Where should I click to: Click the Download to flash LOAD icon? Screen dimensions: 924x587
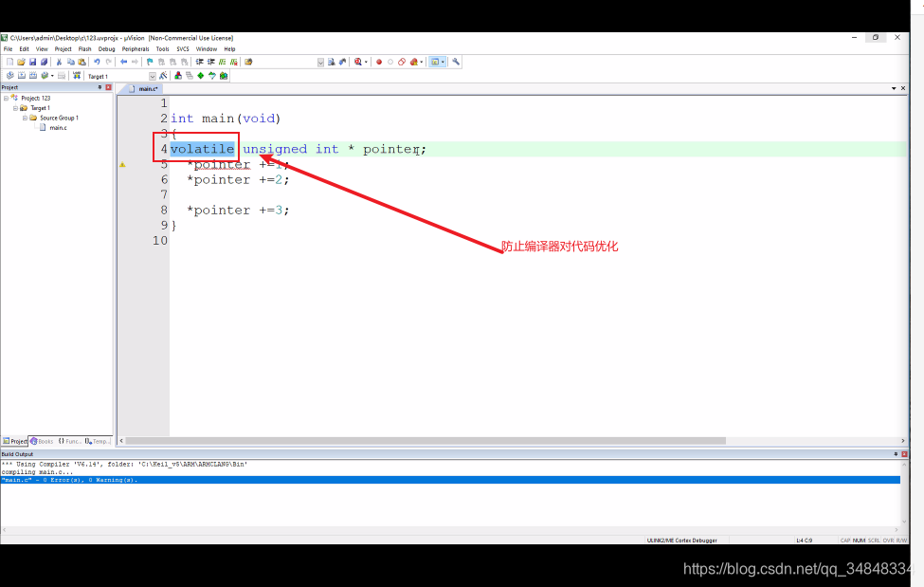click(x=77, y=76)
